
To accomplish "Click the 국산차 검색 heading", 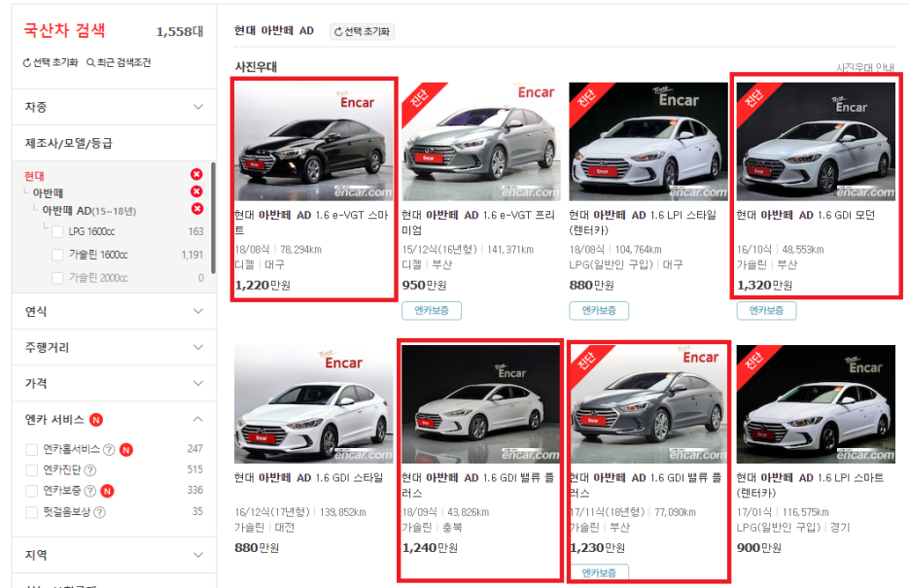I will pos(64,30).
